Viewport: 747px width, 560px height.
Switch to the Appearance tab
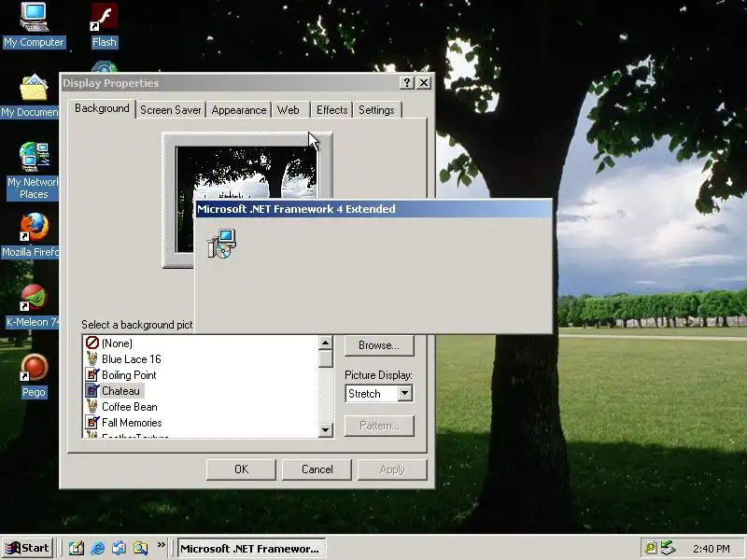239,110
